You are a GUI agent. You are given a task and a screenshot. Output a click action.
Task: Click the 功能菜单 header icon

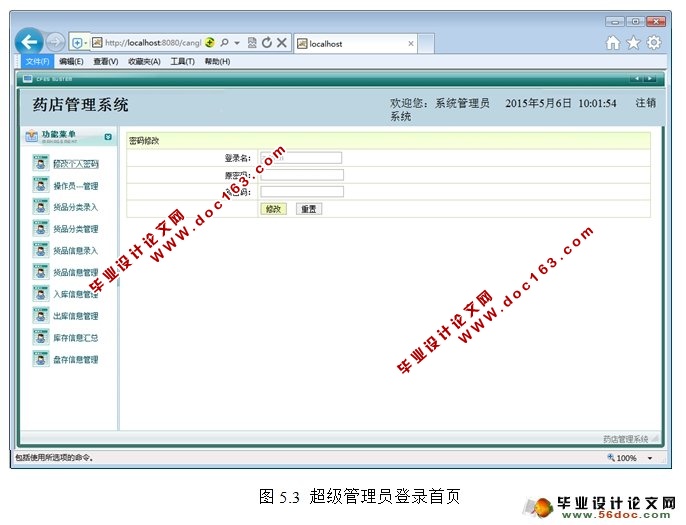click(x=31, y=136)
